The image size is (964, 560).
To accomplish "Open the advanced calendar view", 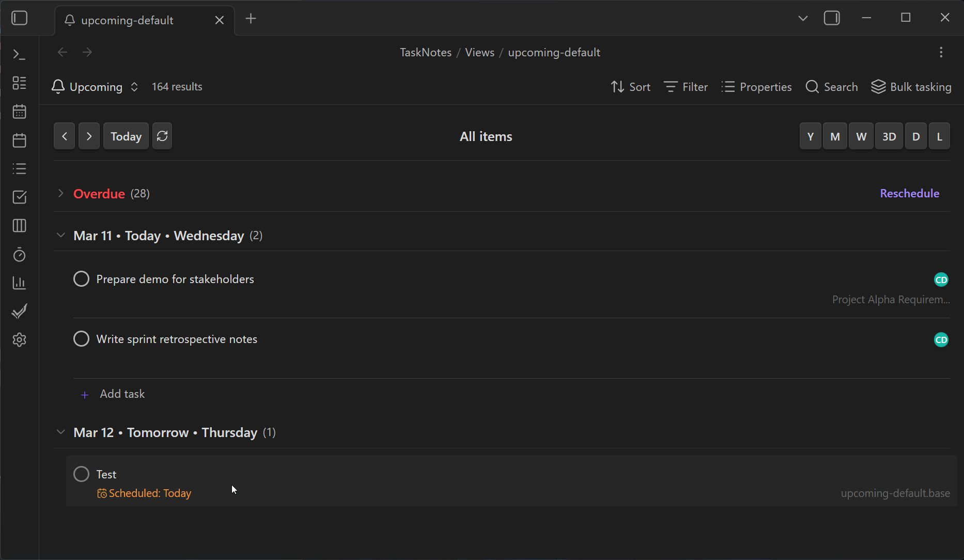I will [19, 140].
